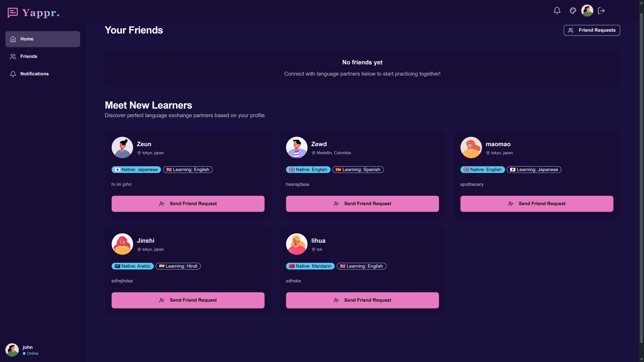Click the user-add icon on maomao's request button
This screenshot has width=644, height=362.
(x=511, y=203)
